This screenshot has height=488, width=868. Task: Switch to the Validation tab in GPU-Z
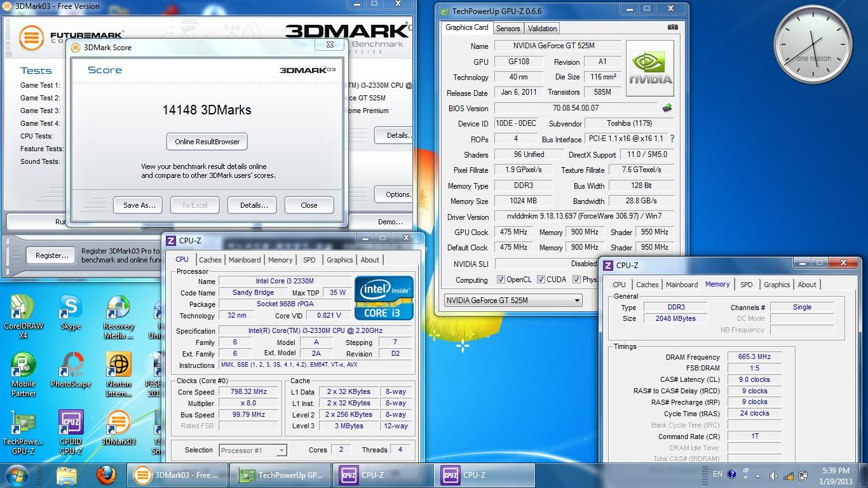542,29
